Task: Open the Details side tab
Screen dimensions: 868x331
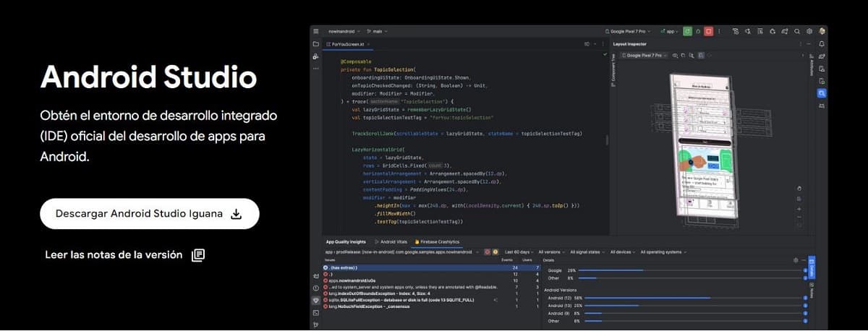Action: (x=811, y=267)
